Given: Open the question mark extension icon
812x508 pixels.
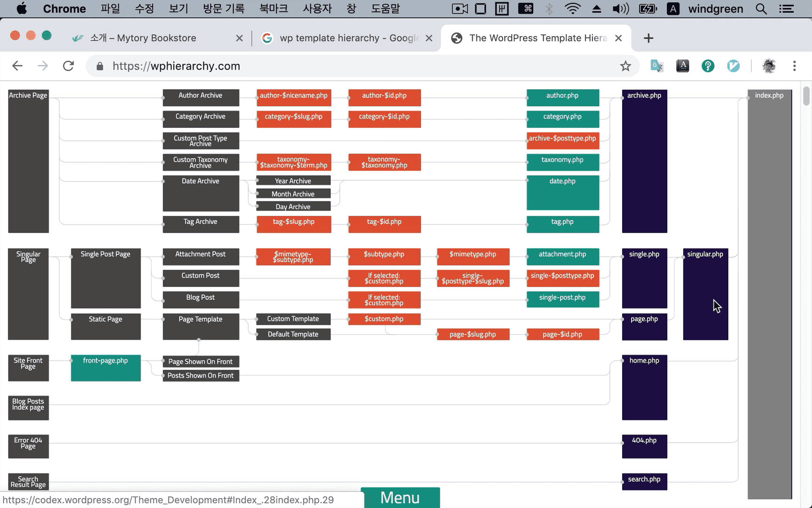Looking at the screenshot, I should (x=708, y=66).
